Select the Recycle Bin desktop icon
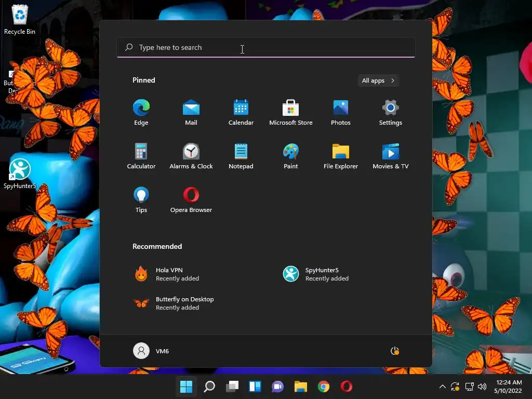 click(x=20, y=20)
